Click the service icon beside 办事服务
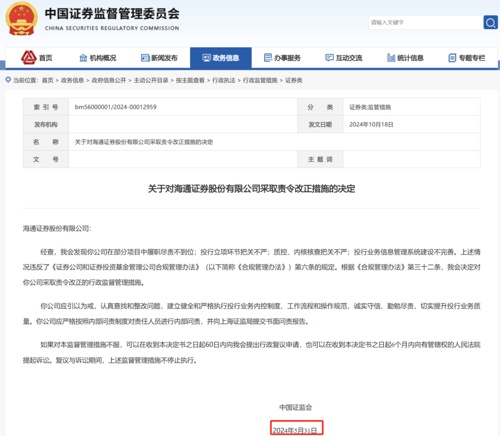The width and height of the screenshot is (500, 436). [268, 58]
